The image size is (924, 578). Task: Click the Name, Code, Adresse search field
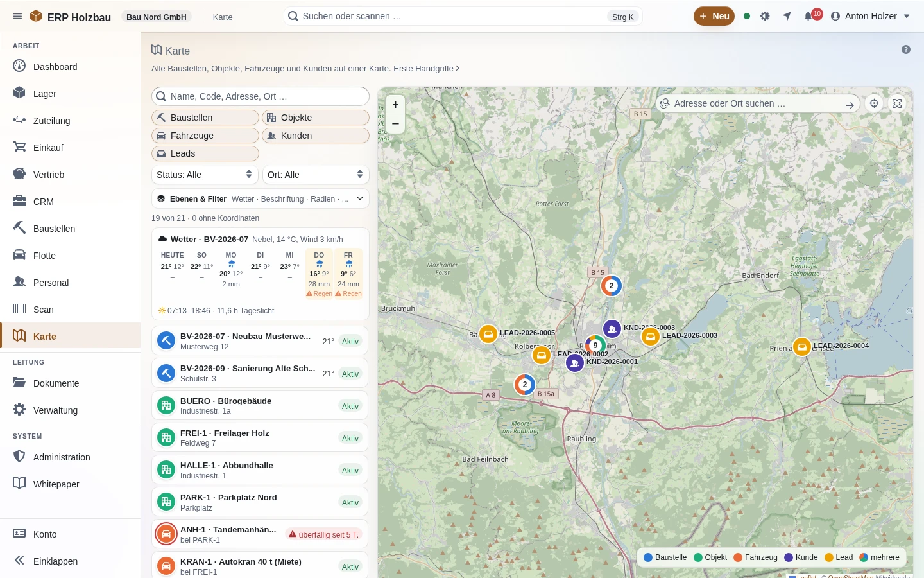coord(261,96)
